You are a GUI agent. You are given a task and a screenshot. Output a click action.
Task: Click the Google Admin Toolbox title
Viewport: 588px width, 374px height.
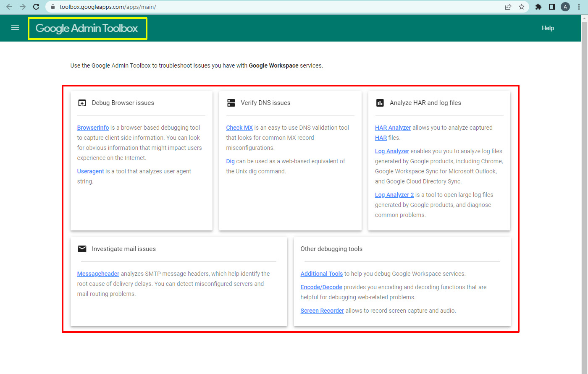click(87, 28)
